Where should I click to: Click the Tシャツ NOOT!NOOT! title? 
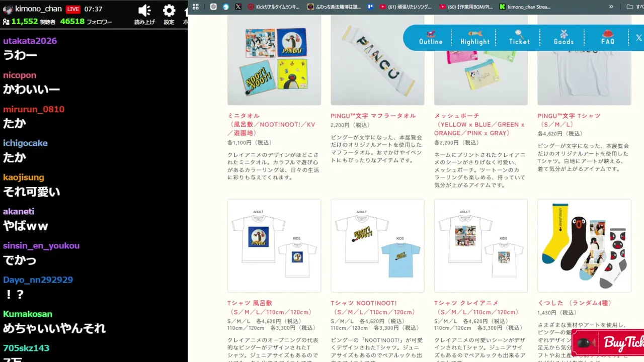click(373, 308)
